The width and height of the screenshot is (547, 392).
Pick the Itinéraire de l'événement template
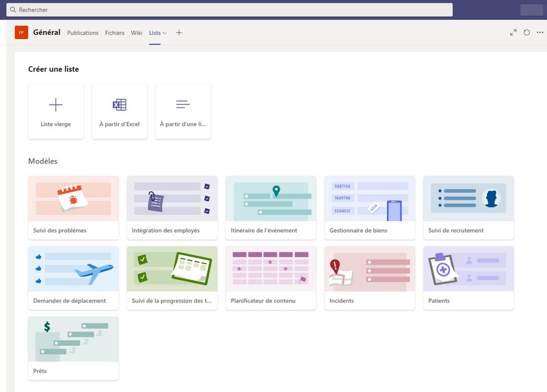271,207
